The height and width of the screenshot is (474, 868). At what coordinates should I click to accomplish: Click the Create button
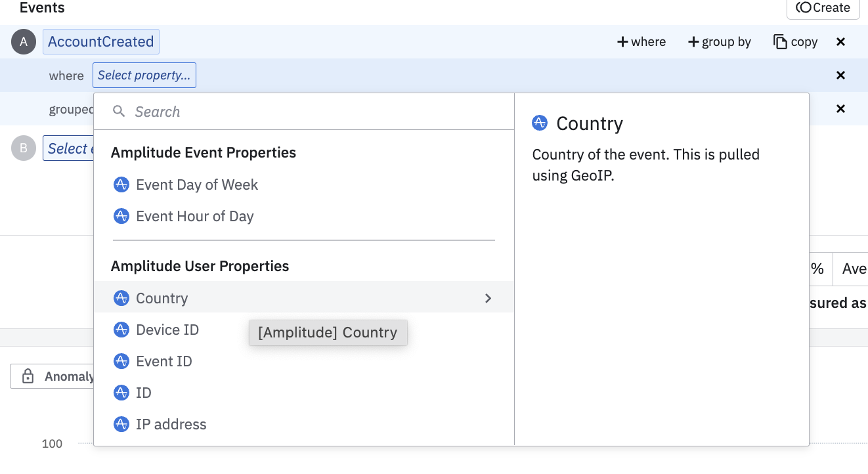pos(823,8)
